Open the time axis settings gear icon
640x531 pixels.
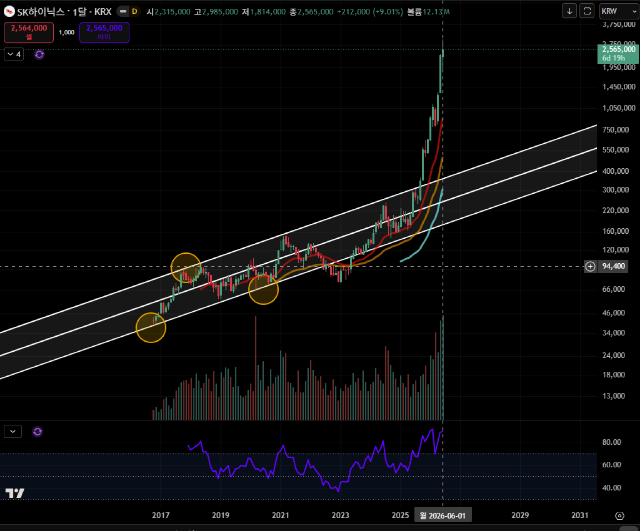point(619,515)
